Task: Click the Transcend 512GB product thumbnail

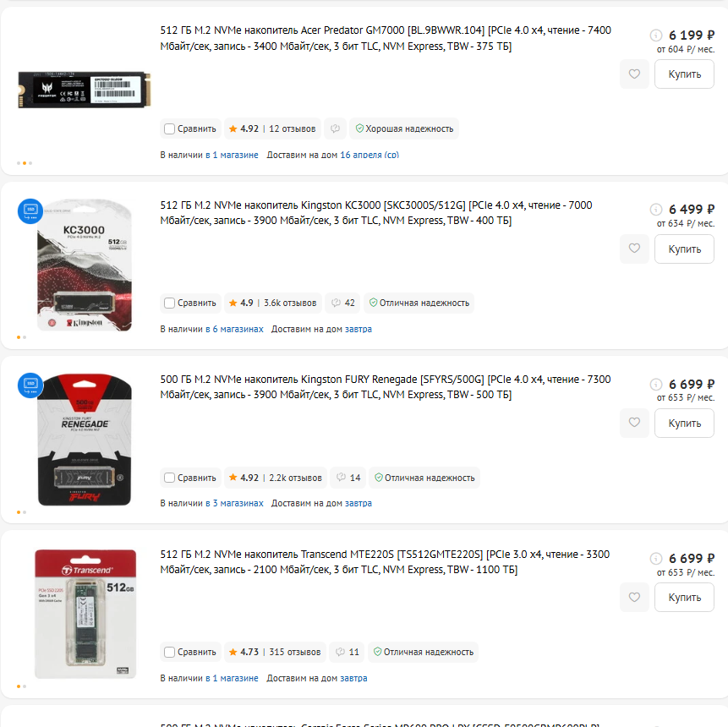Action: pyautogui.click(x=85, y=614)
